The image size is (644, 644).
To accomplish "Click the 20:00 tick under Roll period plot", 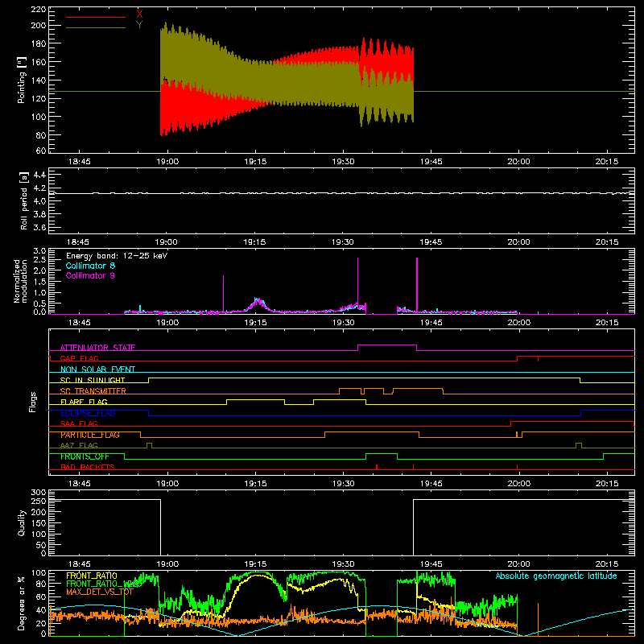I will coord(518,242).
